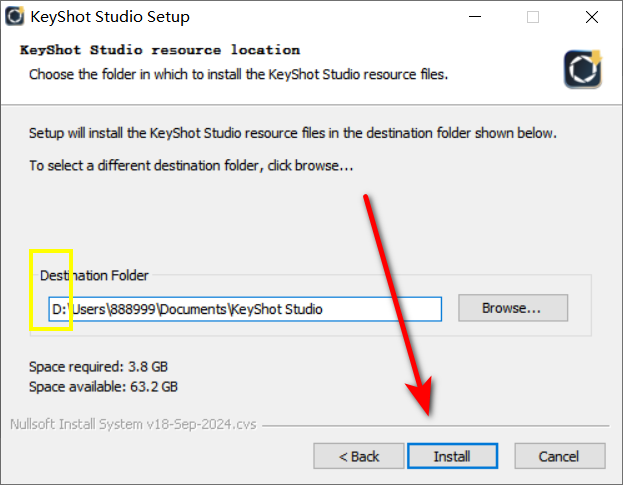The height and width of the screenshot is (485, 623).
Task: Click the greyed-out maximize window button
Action: click(533, 17)
